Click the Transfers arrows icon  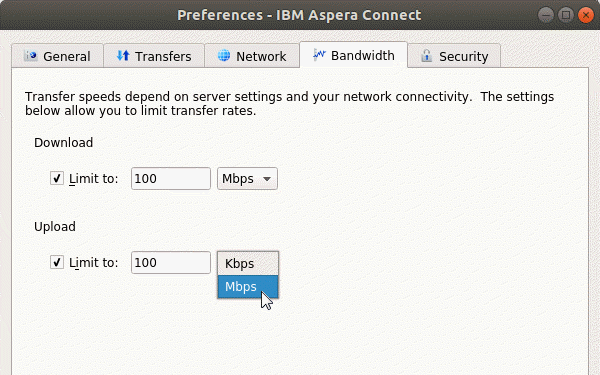123,56
